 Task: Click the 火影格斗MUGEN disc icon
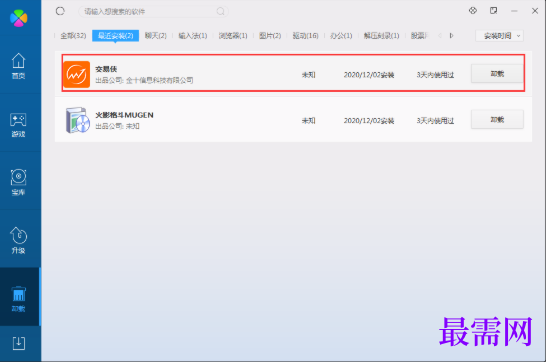tap(77, 120)
